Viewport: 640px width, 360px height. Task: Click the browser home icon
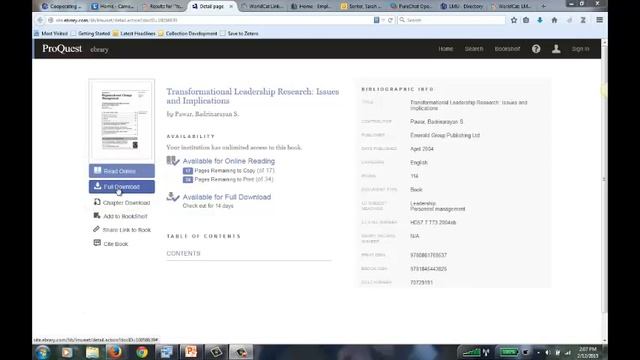point(554,20)
